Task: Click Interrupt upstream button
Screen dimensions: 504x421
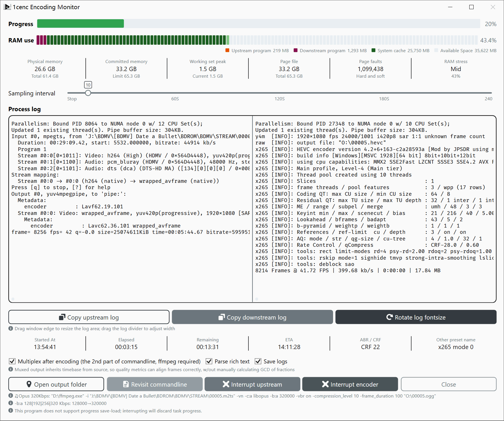Action: pos(252,384)
